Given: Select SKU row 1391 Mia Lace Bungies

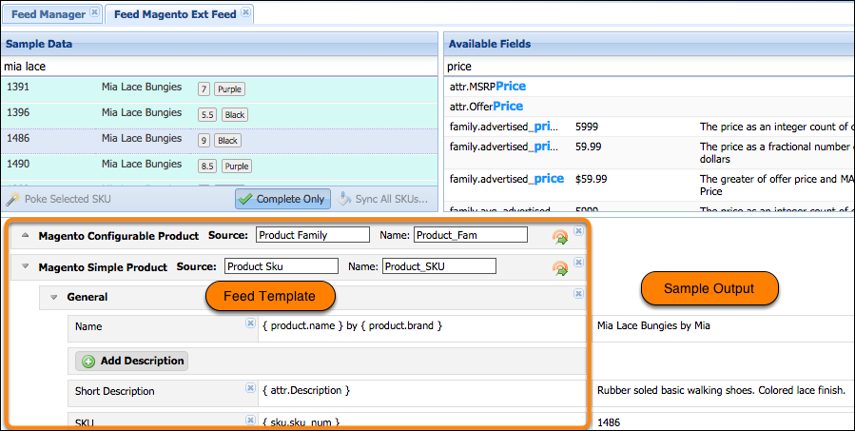Looking at the screenshot, I should 219,89.
